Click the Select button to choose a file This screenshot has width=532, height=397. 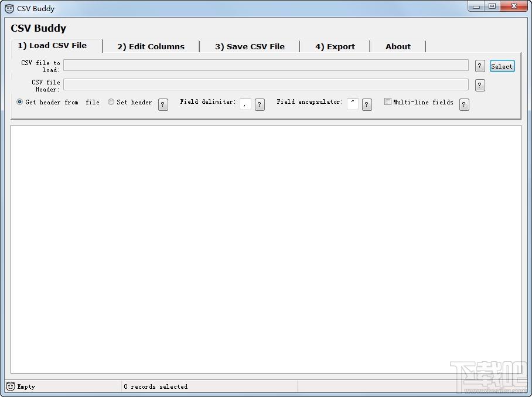click(502, 66)
